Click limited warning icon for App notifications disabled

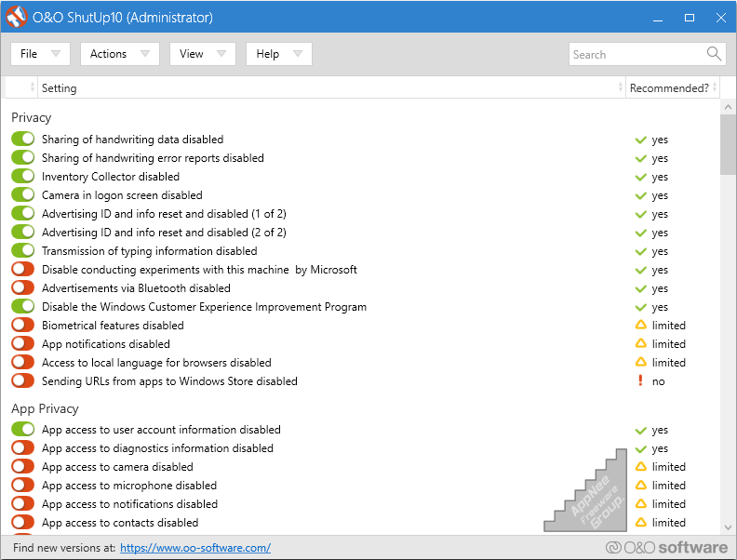[x=640, y=343]
